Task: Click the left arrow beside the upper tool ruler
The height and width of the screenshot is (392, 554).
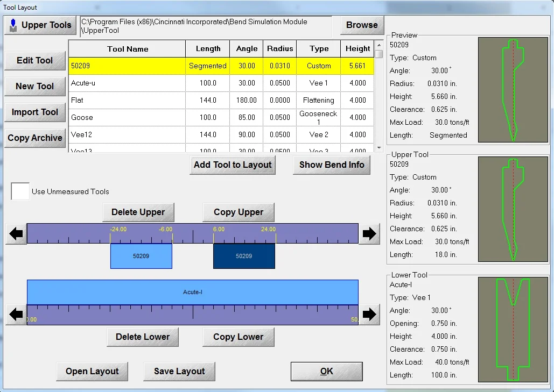Action: 16,233
